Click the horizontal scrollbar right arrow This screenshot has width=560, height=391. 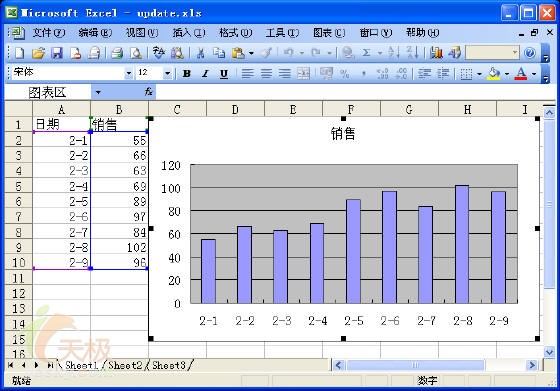(x=532, y=365)
